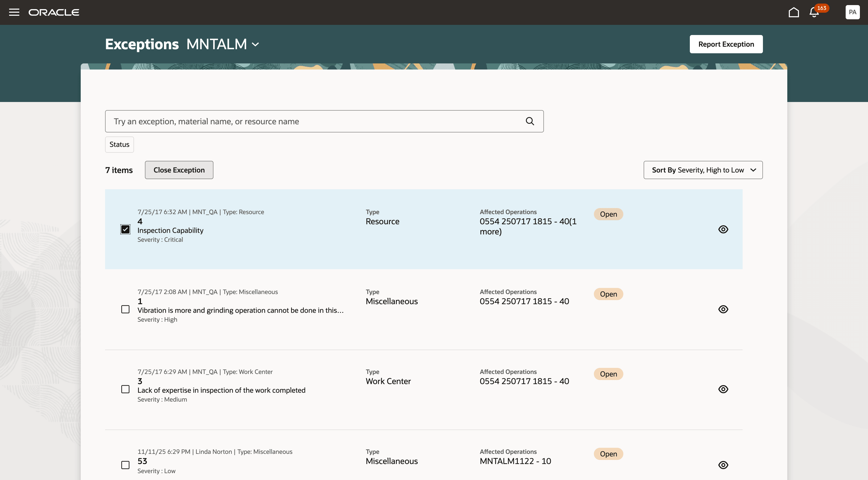Open the hamburger navigation menu
Viewport: 868px width, 480px height.
(14, 12)
